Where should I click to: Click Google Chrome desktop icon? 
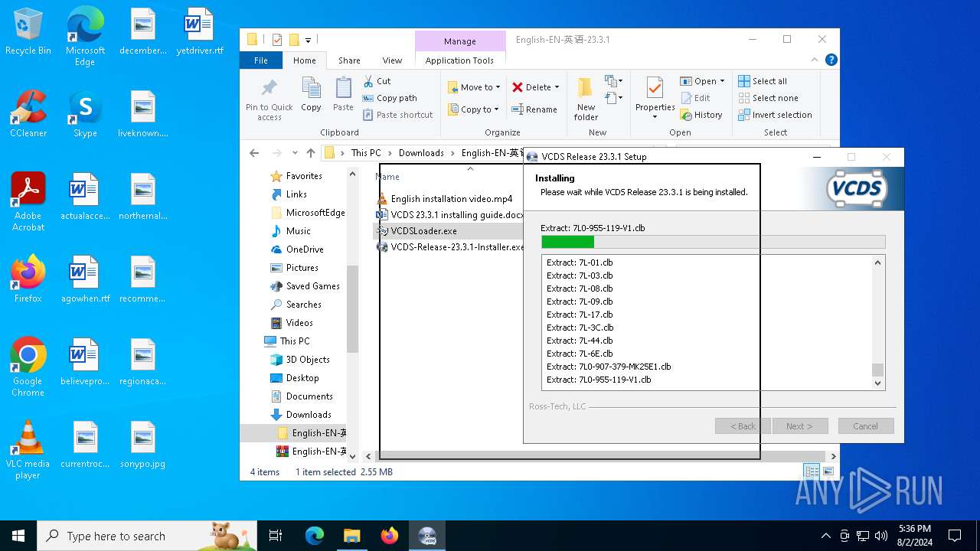click(x=28, y=367)
